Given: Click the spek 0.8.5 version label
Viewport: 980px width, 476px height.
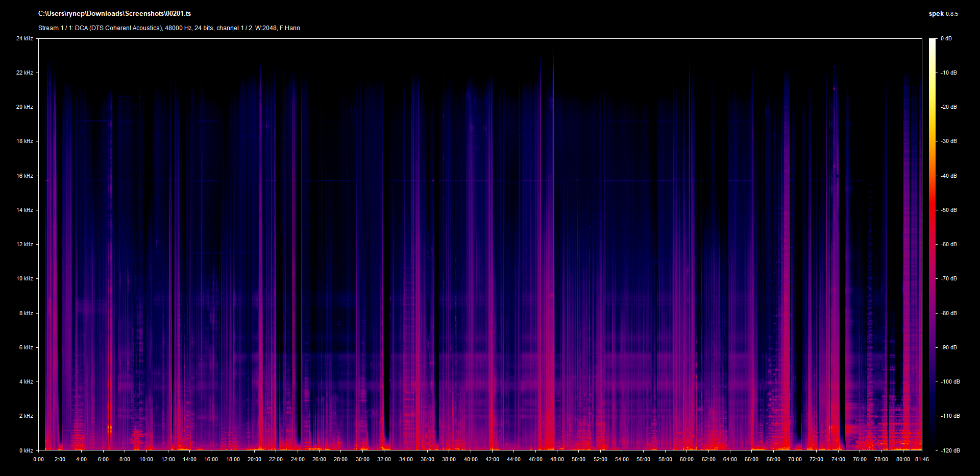Looking at the screenshot, I should point(943,14).
